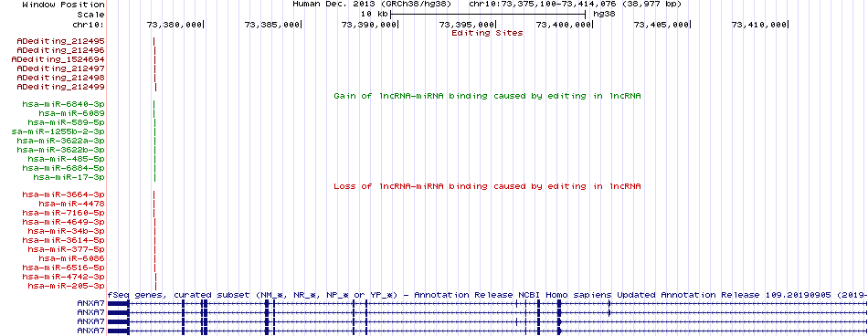This screenshot has width=868, height=336.
Task: Select the hsa-miR-6086 label
Action: pyautogui.click(x=72, y=258)
